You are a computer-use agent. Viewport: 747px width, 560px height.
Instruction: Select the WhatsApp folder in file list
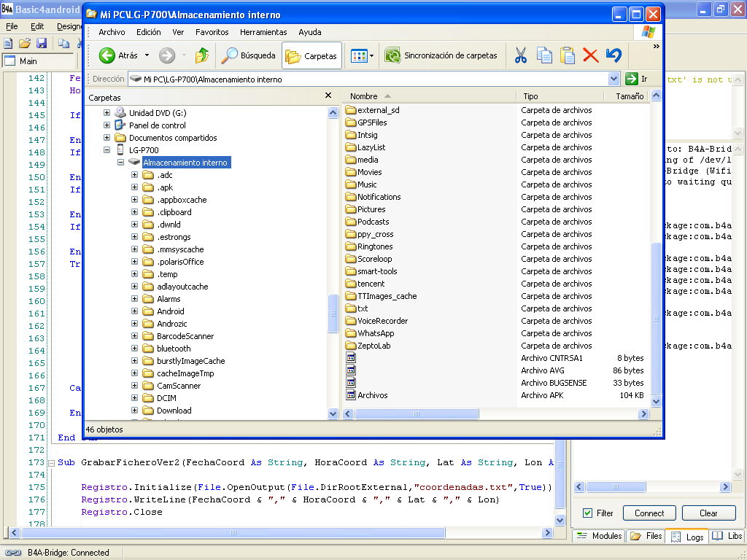(376, 333)
